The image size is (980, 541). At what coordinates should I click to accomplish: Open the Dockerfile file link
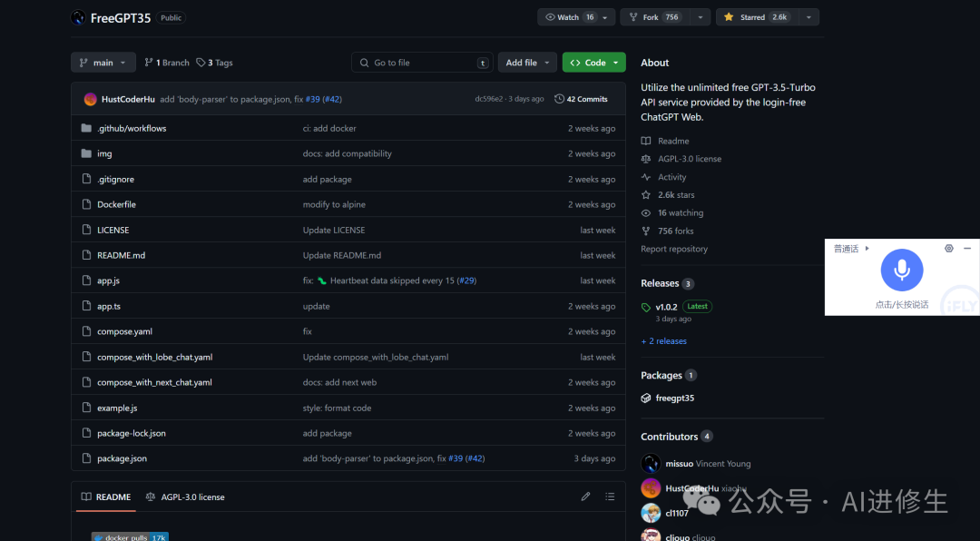coord(116,204)
